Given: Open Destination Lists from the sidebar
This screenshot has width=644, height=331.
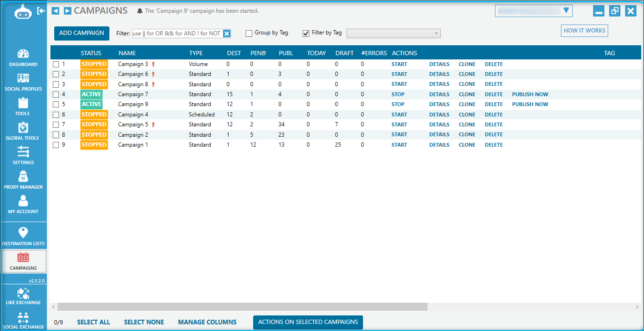Looking at the screenshot, I should point(23,236).
